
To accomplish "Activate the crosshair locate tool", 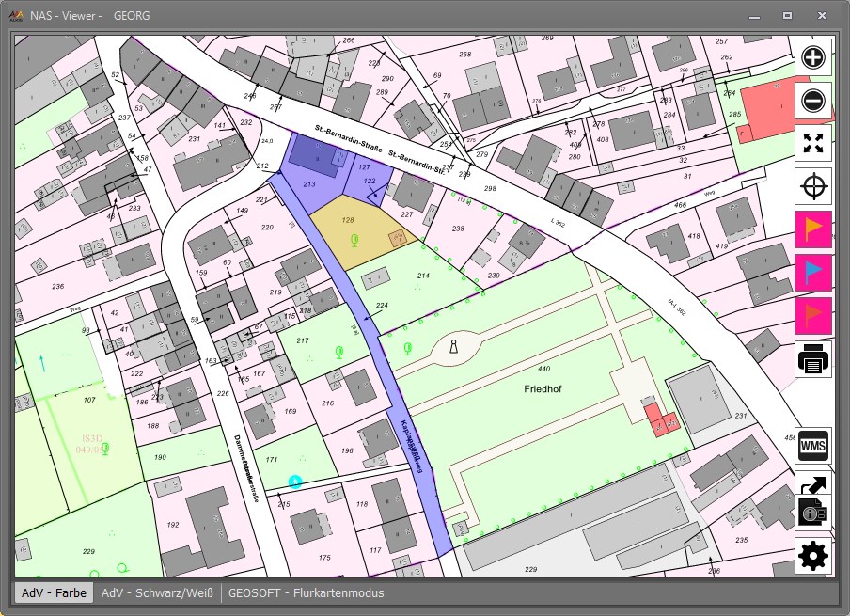I will coord(813,186).
